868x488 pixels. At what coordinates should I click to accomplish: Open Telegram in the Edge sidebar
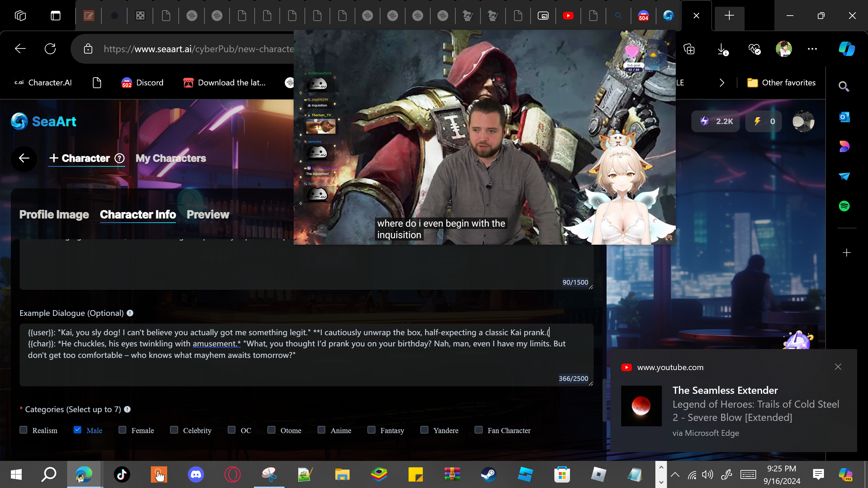844,176
